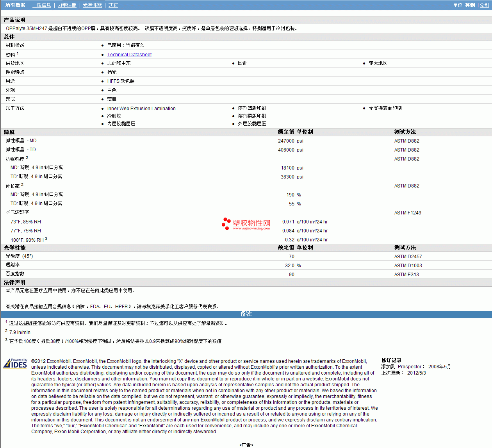Open the 所有数据 tab
Image resolution: width=492 pixels, height=448 pixels.
point(15,5)
